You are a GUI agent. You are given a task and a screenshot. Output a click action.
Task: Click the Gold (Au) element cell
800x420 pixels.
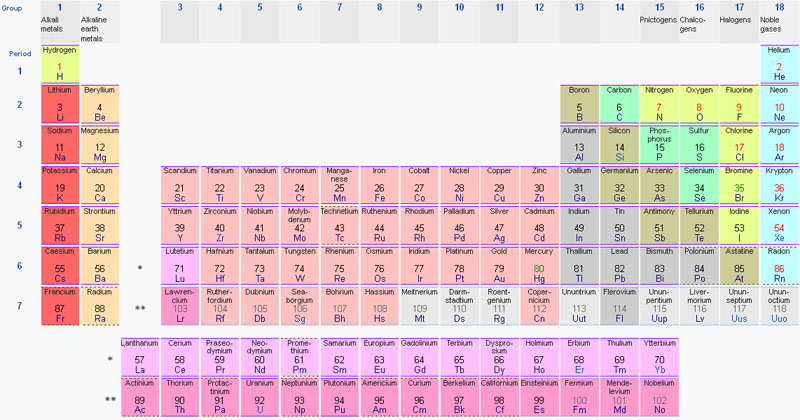[x=499, y=265]
